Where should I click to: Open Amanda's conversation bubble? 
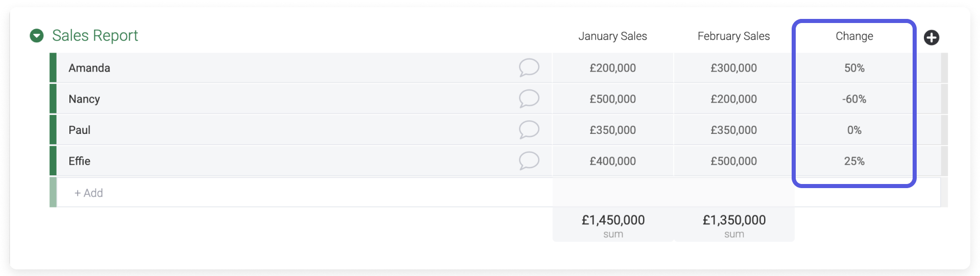click(529, 67)
